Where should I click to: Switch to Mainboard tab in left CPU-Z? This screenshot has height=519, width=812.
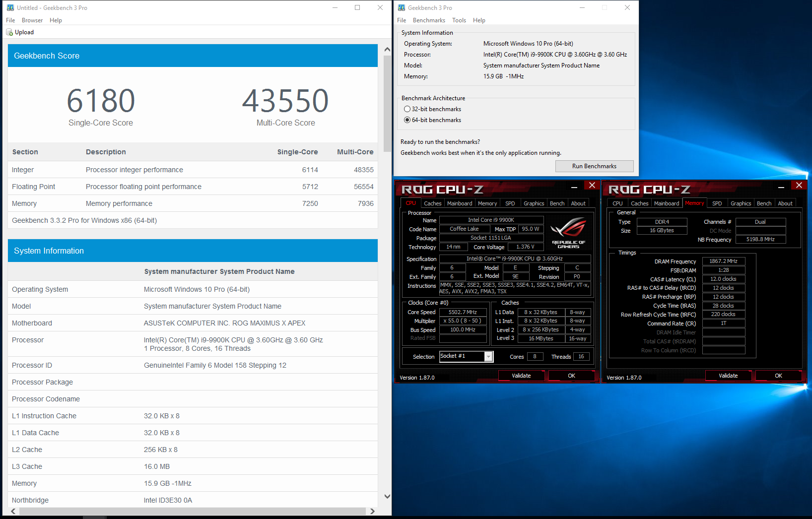pos(460,203)
